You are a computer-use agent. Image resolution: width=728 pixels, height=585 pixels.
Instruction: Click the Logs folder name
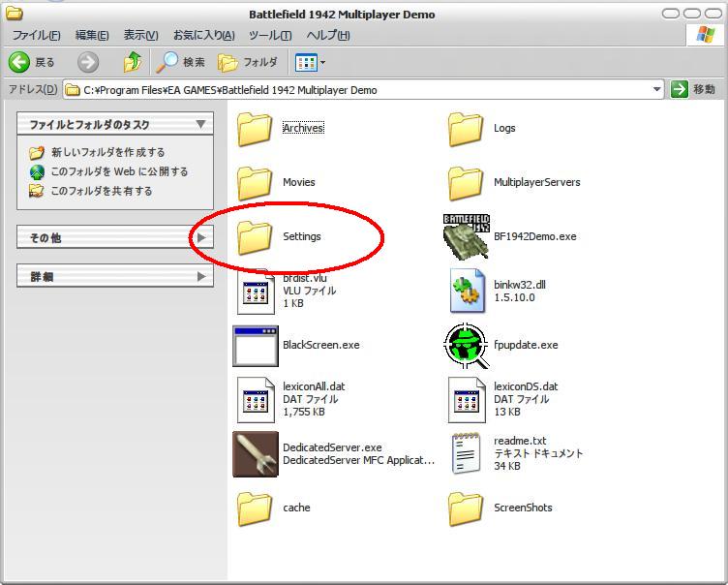coord(504,128)
